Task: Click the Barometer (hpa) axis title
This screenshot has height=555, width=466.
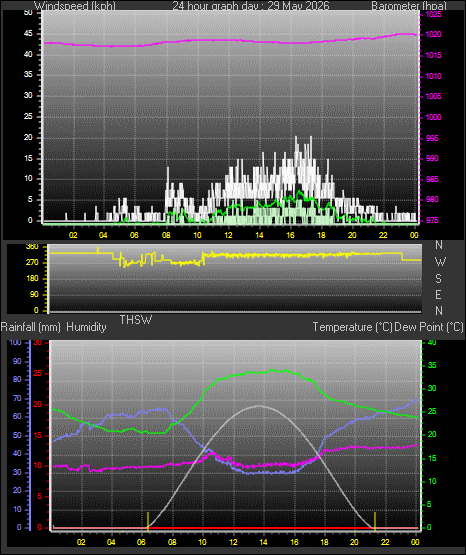Action: coord(409,6)
